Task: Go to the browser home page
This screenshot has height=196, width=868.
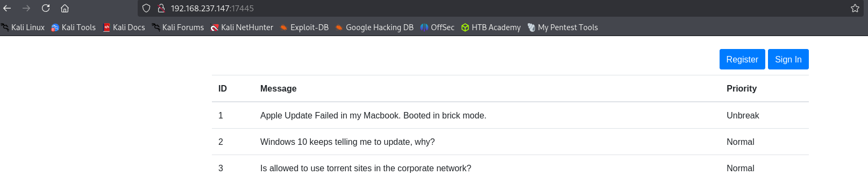Action: pyautogui.click(x=65, y=8)
